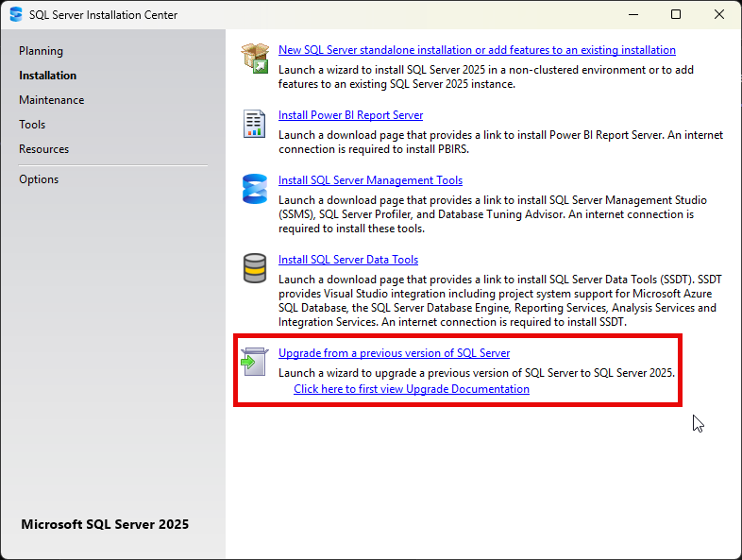Maximize the Installation Center window
The width and height of the screenshot is (742, 560).
coord(676,15)
